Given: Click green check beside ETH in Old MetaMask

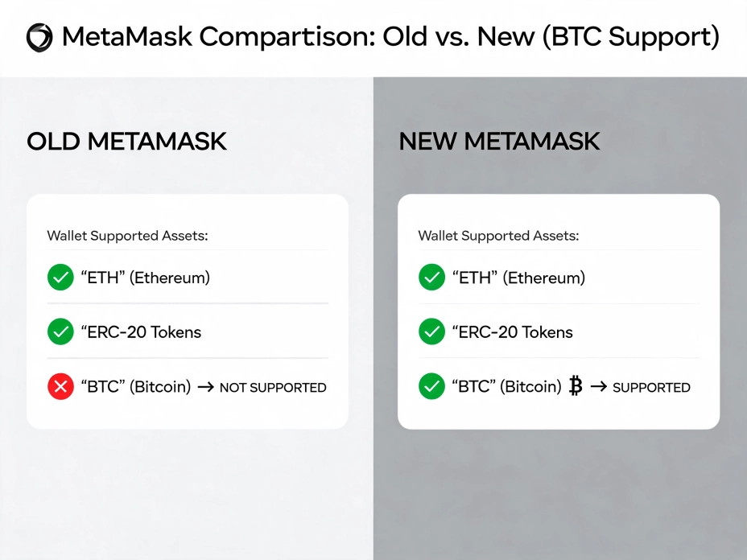Looking at the screenshot, I should pyautogui.click(x=60, y=277).
